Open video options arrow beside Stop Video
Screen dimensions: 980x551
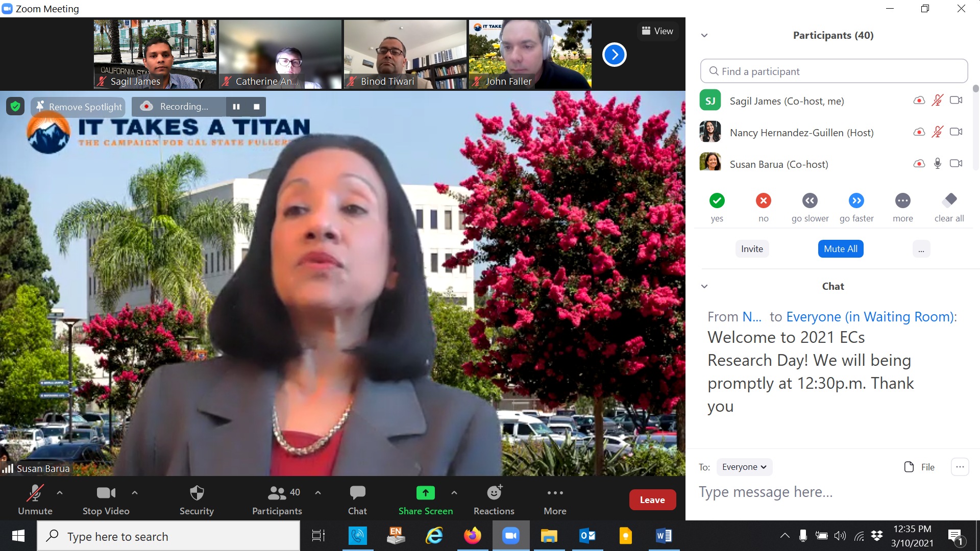[135, 493]
